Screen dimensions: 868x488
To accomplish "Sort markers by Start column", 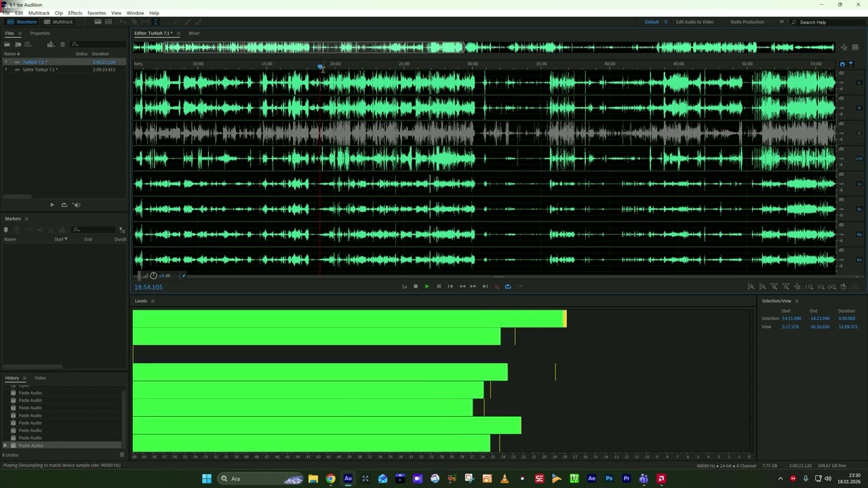I will 60,239.
